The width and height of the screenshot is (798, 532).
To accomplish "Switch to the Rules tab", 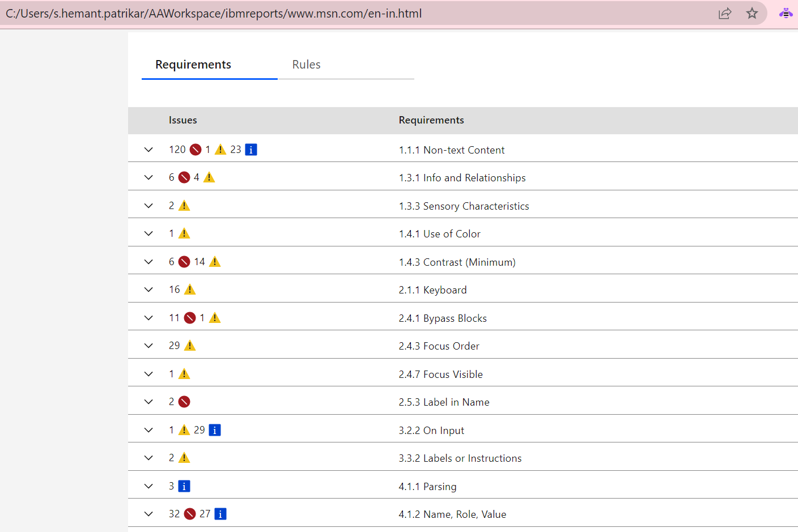I will pos(306,64).
